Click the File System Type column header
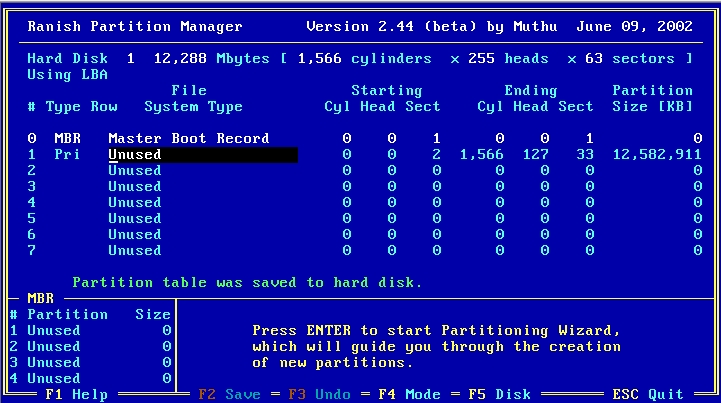 coord(193,98)
